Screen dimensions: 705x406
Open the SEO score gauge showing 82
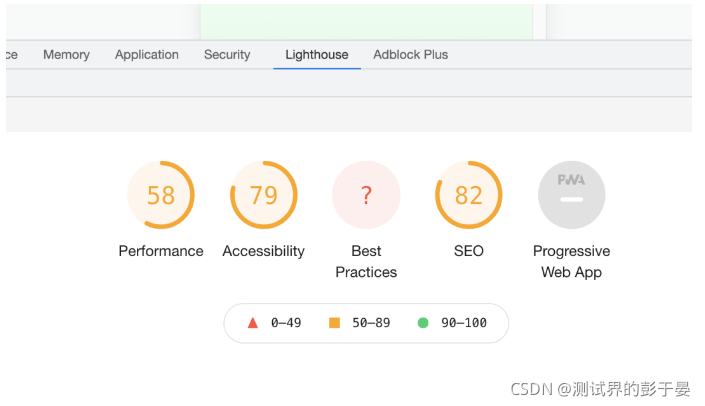pos(469,195)
